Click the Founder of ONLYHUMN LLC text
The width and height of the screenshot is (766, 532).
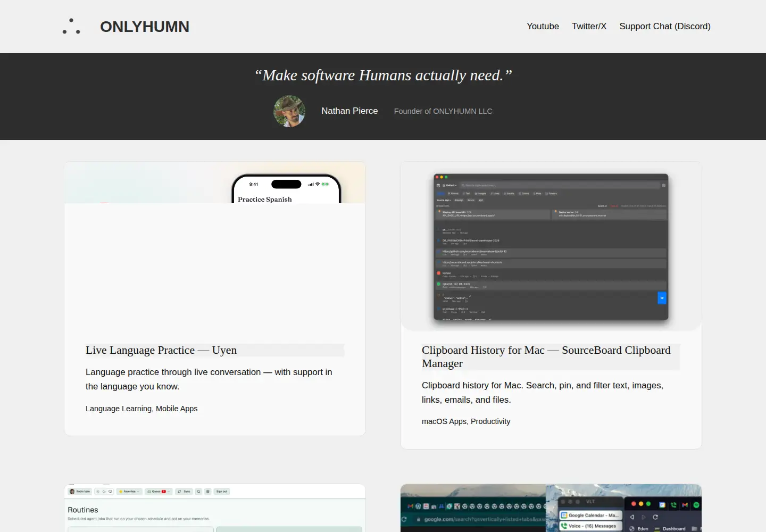(x=443, y=111)
